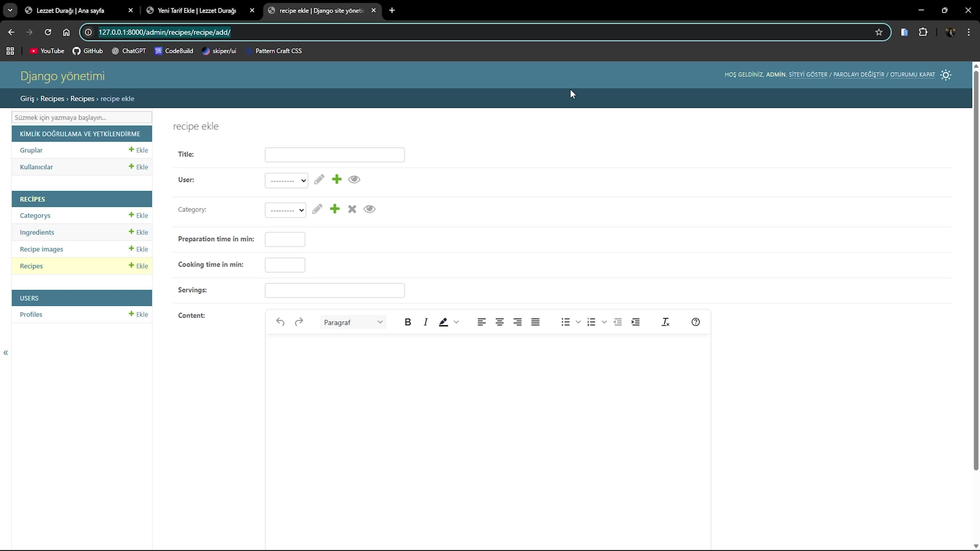
Task: Open the editor help icon
Action: 695,322
